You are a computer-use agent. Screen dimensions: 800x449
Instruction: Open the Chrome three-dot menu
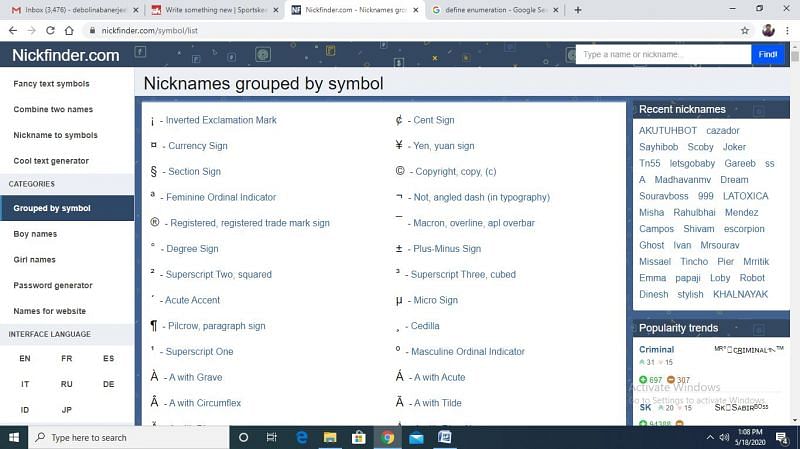[787, 31]
